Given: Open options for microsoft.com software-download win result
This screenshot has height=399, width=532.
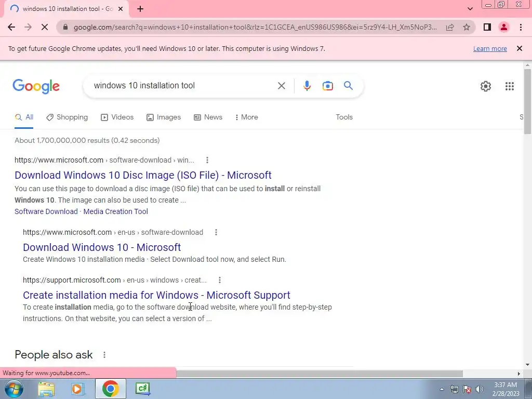Looking at the screenshot, I should click(x=207, y=160).
